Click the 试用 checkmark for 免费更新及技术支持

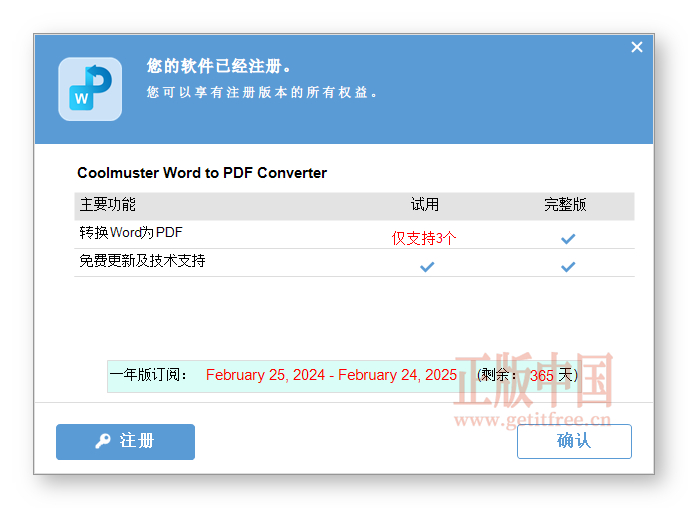[427, 267]
